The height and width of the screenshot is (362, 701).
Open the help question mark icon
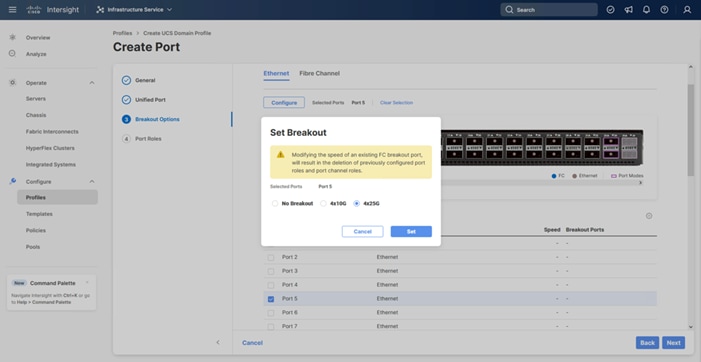coord(664,9)
